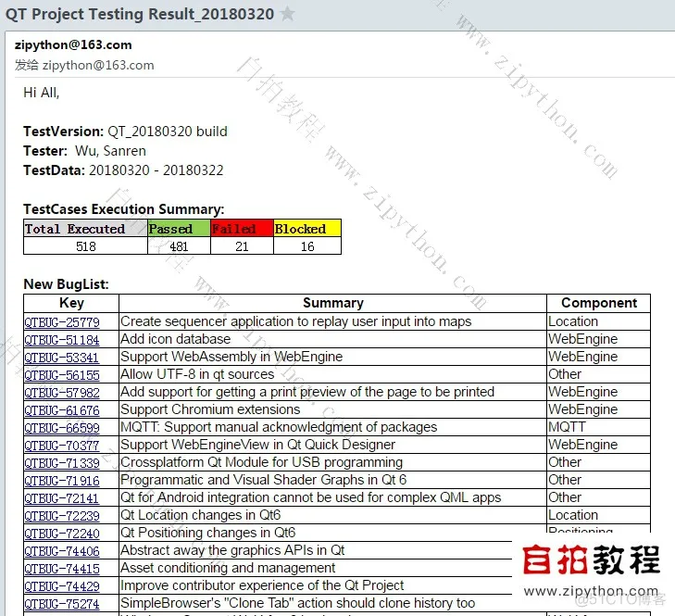The width and height of the screenshot is (675, 616).
Task: Click summary 'Qt Location changes in Qt6'
Action: point(201,515)
